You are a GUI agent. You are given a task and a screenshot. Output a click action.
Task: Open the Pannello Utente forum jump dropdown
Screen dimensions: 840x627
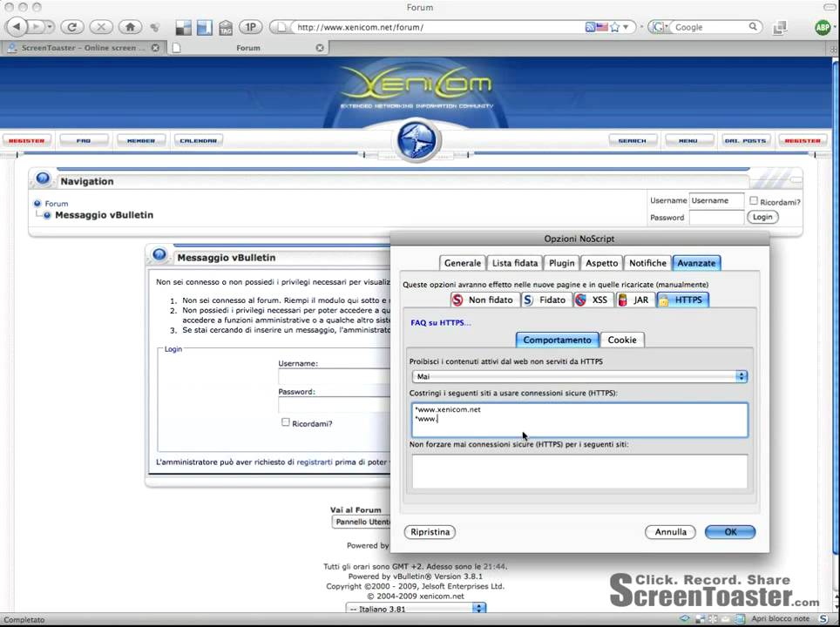(x=361, y=522)
